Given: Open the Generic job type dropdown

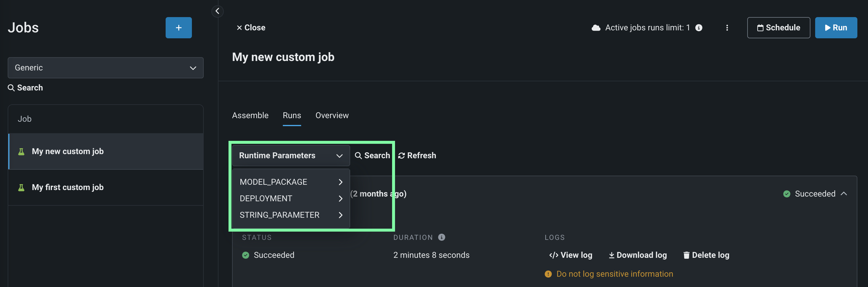Looking at the screenshot, I should coord(105,68).
